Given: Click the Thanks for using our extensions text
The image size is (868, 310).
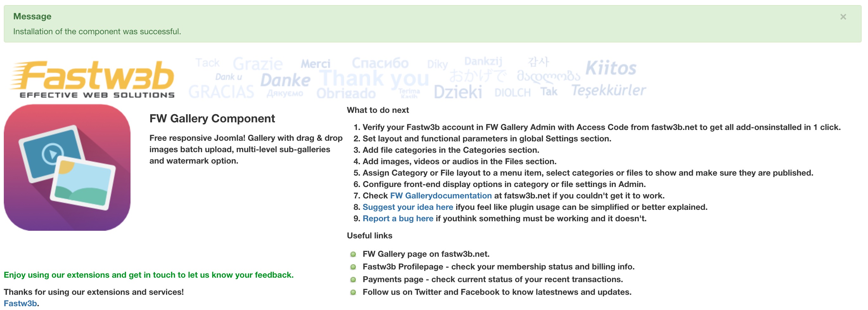Looking at the screenshot, I should tap(94, 292).
